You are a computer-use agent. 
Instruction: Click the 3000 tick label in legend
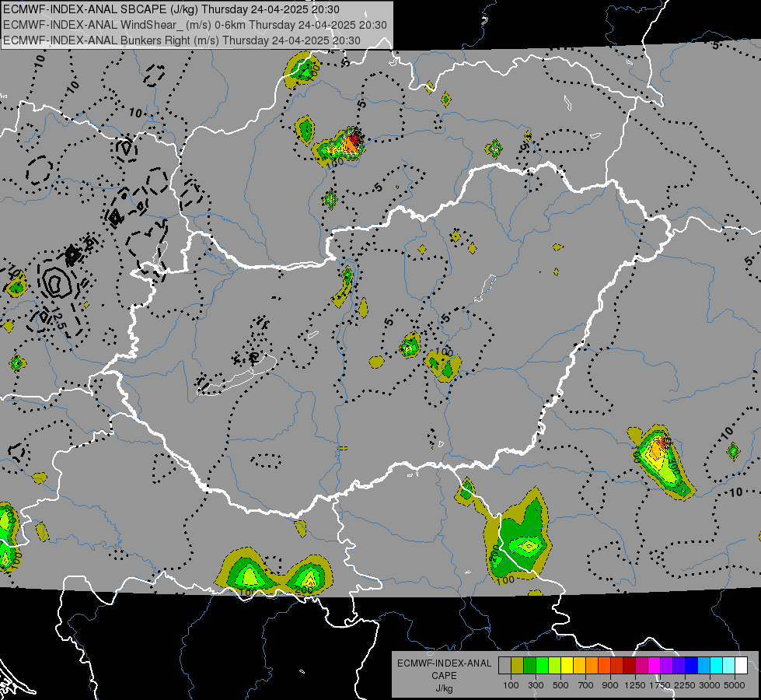[x=710, y=685]
